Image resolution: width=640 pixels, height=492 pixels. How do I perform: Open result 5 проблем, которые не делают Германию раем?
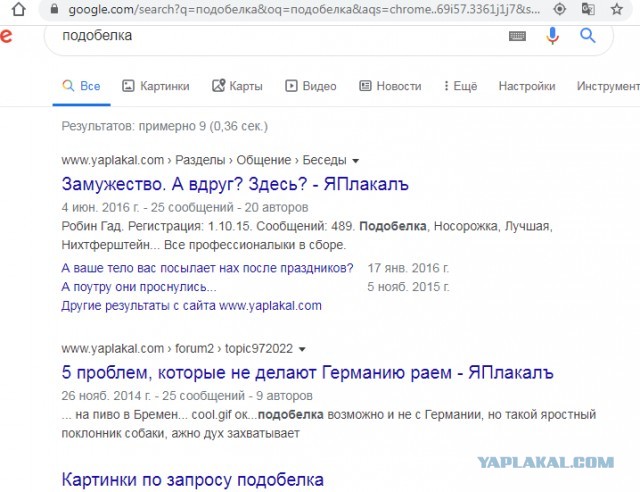(x=307, y=373)
